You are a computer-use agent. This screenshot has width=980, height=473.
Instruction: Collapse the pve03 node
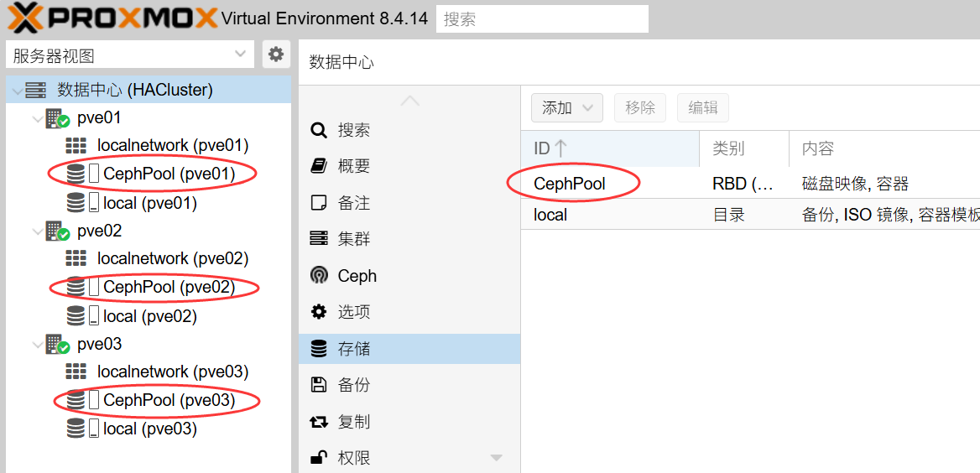click(x=39, y=345)
